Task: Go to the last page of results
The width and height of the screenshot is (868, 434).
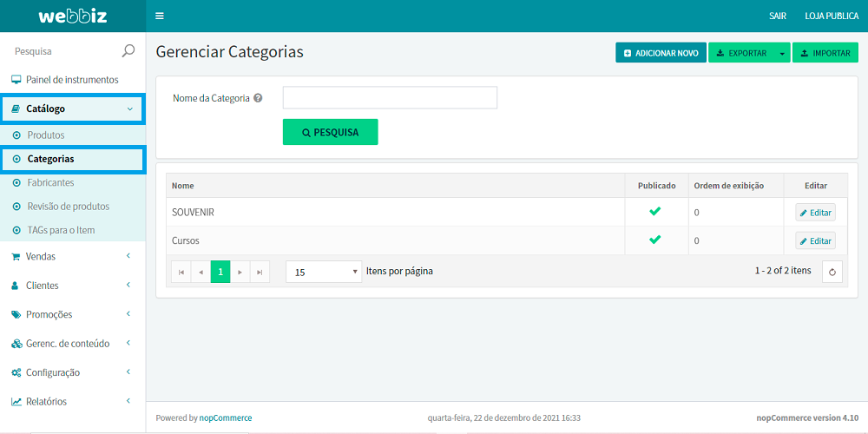Action: 260,272
